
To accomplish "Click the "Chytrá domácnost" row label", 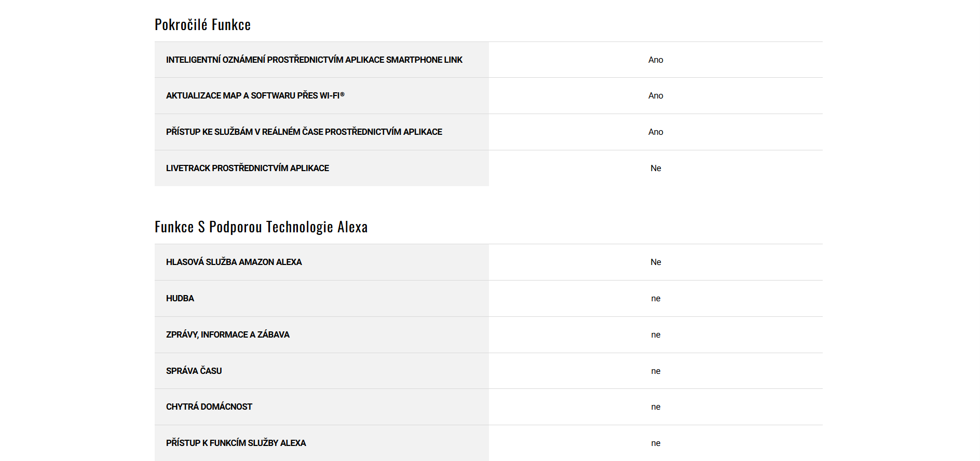I will click(209, 407).
